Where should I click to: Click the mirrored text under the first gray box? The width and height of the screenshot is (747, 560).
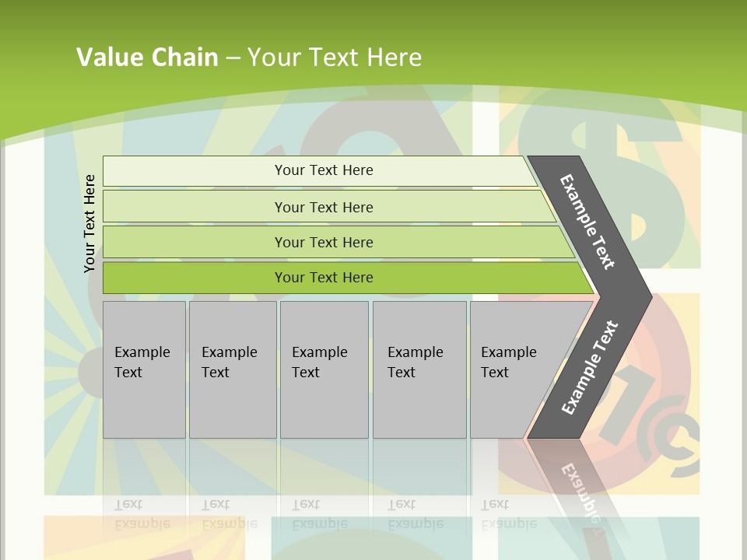(x=142, y=514)
